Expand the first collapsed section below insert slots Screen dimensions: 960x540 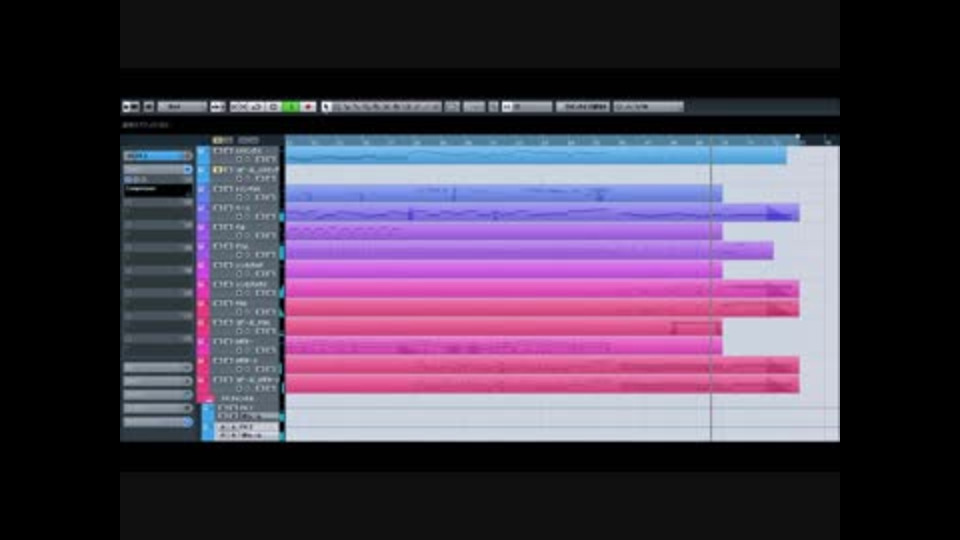pos(158,368)
